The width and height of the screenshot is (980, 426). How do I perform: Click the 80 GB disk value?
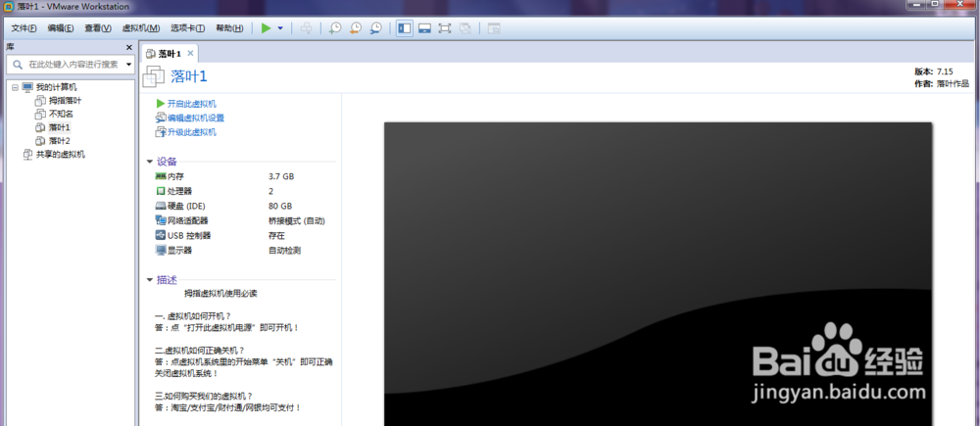point(279,206)
